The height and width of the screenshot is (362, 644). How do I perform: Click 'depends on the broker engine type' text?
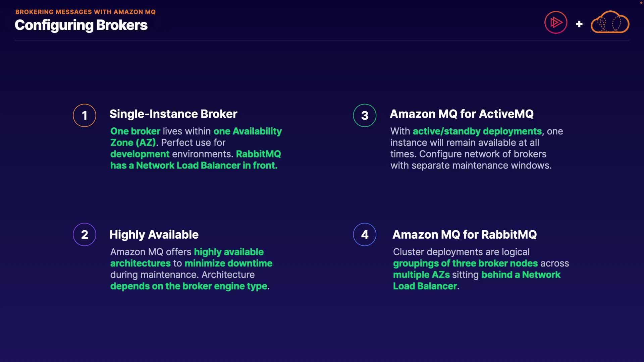click(189, 286)
